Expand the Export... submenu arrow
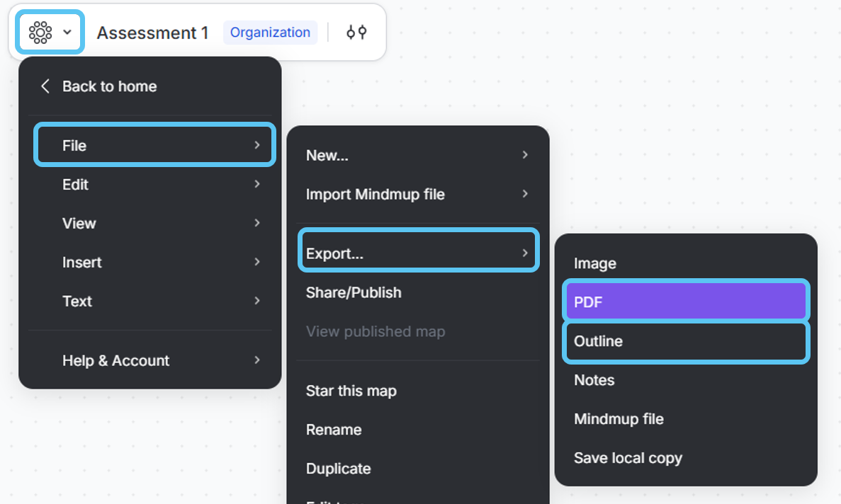841x504 pixels. pos(525,253)
